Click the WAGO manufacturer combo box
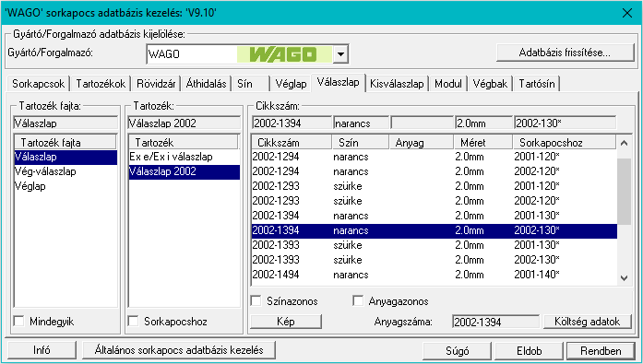The height and width of the screenshot is (364, 643). 247,54
